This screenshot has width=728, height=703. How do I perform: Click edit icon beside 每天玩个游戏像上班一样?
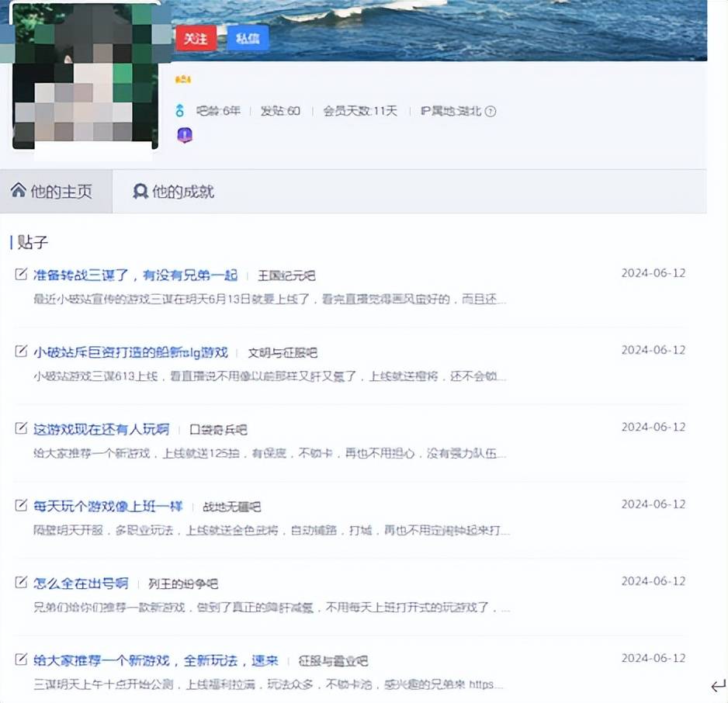(21, 505)
